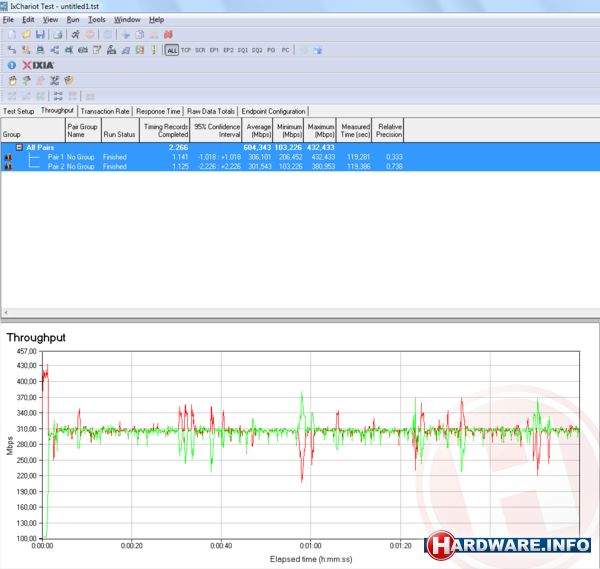Click the rightmost icon after PC filter
Screen dimensions: 600x569
[317, 50]
